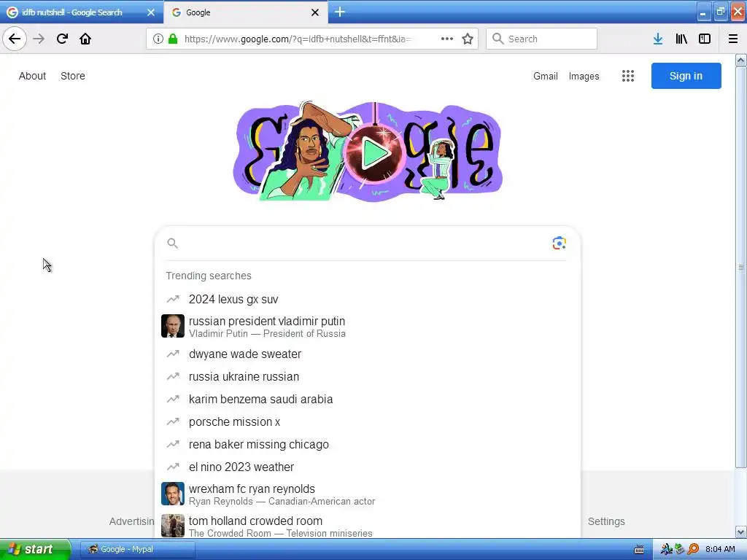The height and width of the screenshot is (560, 747).
Task: Click the system tray clock 8:04 AM
Action: (720, 549)
